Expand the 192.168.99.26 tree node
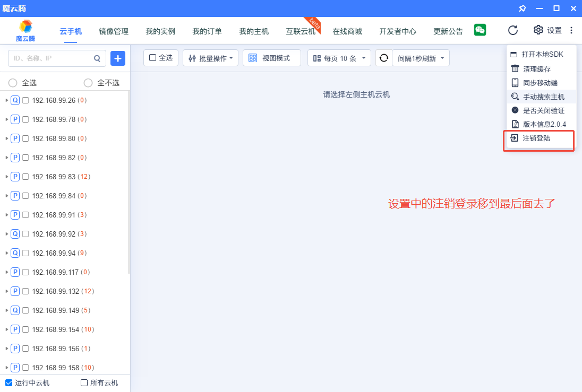The width and height of the screenshot is (582, 392). 6,100
